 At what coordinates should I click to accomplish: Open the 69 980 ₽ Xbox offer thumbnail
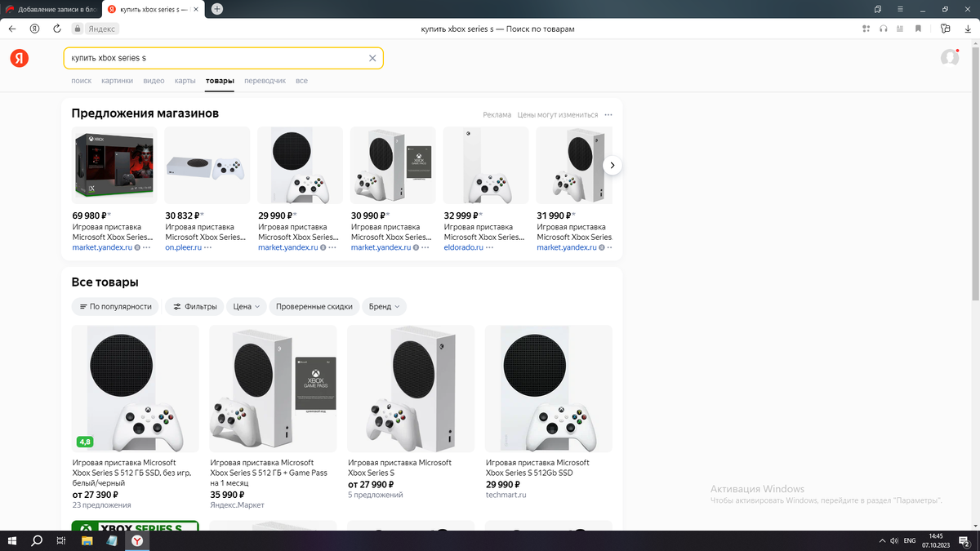tap(114, 165)
